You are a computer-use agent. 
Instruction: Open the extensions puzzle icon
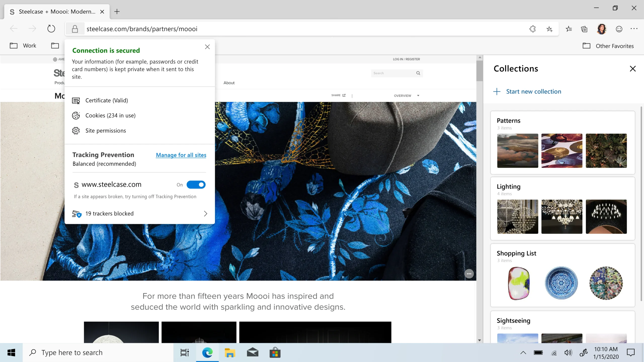[533, 29]
